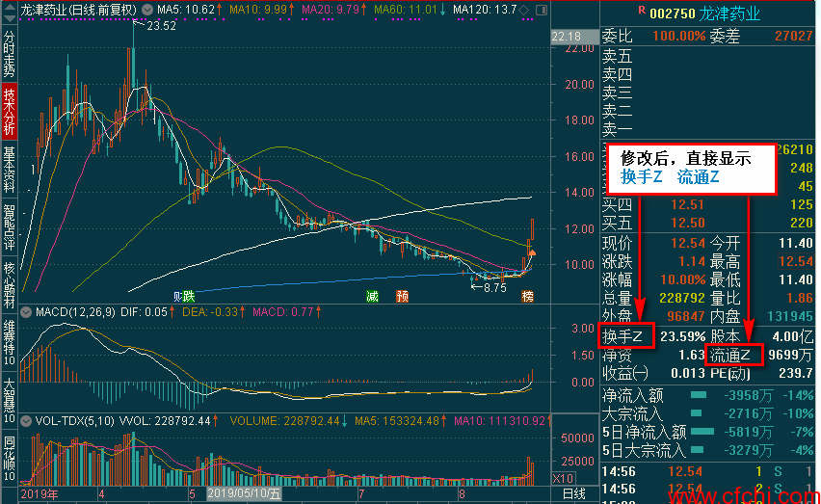Screen dimensions: 821x504
Task: Click the 榜 event marker on chart
Action: [528, 297]
